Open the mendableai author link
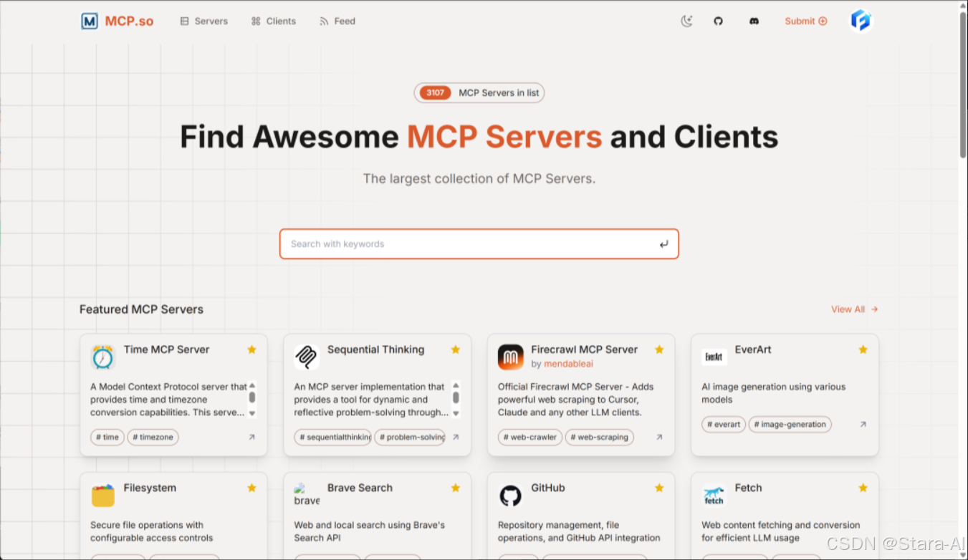This screenshot has width=968, height=560. 568,364
